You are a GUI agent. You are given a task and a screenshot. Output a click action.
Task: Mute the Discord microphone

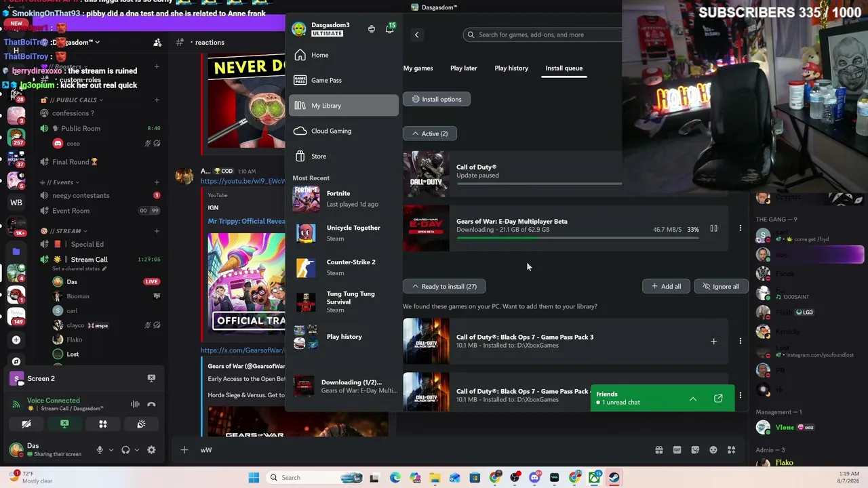pos(100,450)
